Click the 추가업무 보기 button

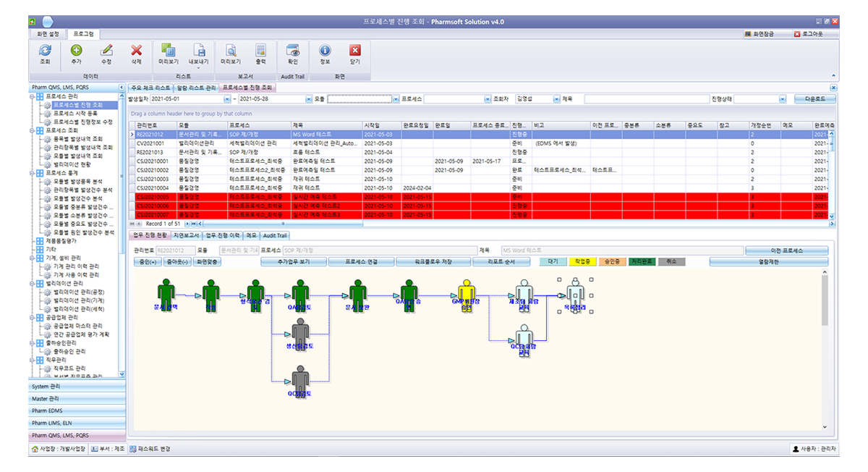[x=293, y=261]
